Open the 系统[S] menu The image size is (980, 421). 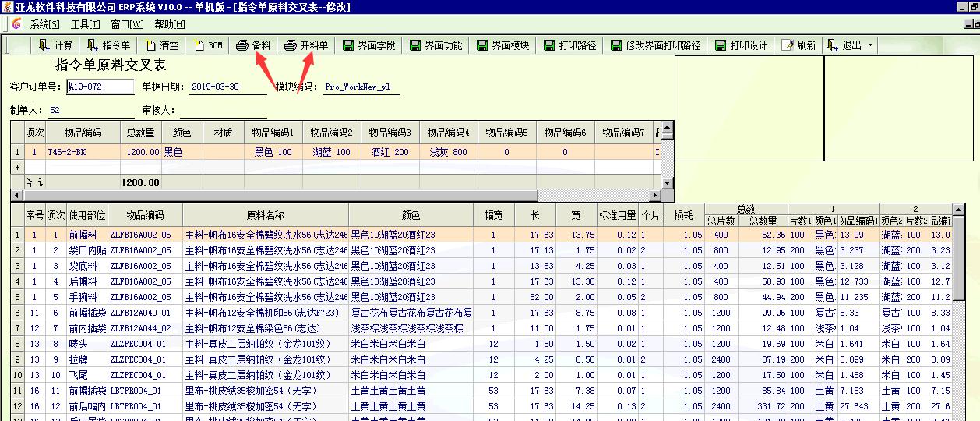point(44,24)
